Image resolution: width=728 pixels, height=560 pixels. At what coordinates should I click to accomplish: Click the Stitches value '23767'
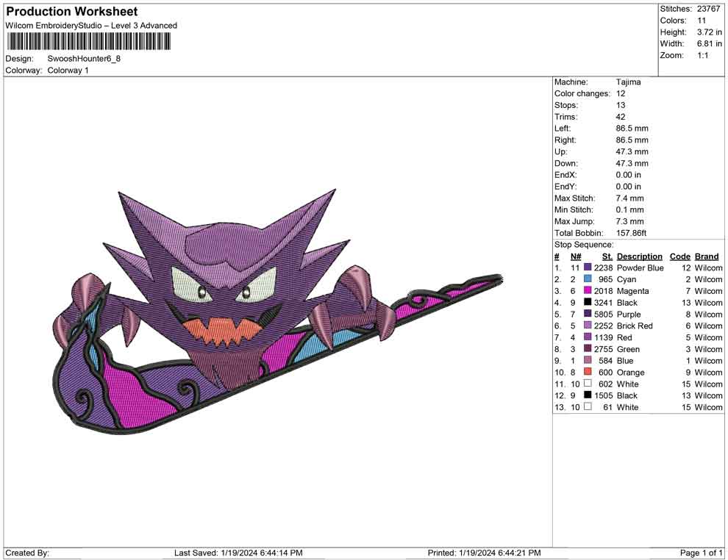(707, 9)
